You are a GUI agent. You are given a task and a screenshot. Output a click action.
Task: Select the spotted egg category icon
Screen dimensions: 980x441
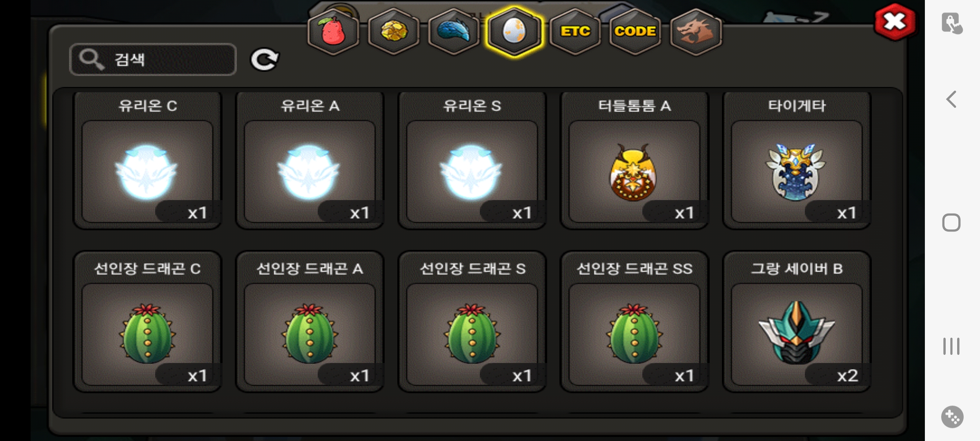[x=514, y=32]
